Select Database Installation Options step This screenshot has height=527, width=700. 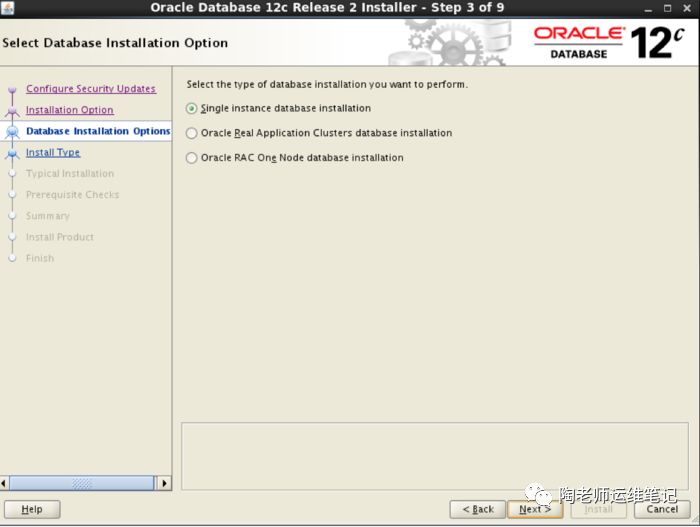click(98, 131)
